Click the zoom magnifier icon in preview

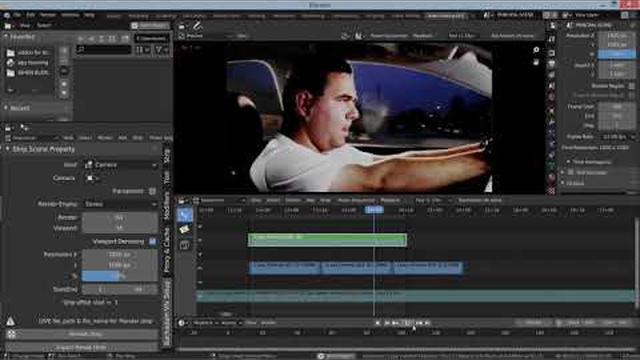[536, 50]
